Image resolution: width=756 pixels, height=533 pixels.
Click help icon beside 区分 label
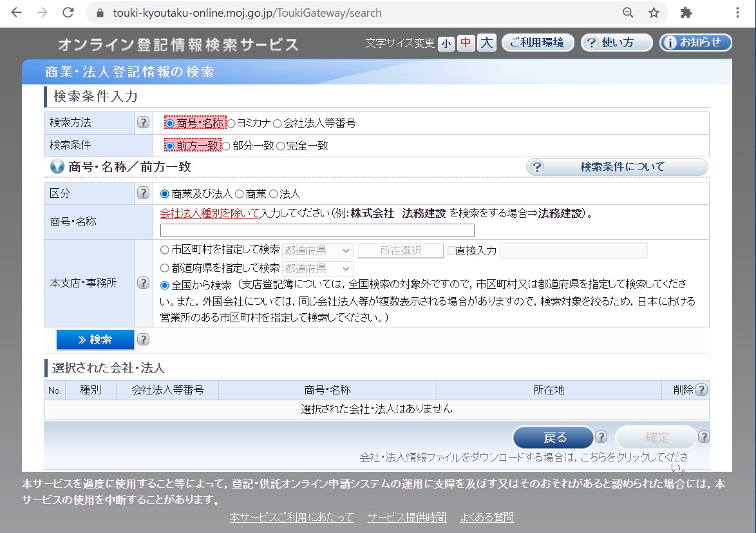coord(143,193)
